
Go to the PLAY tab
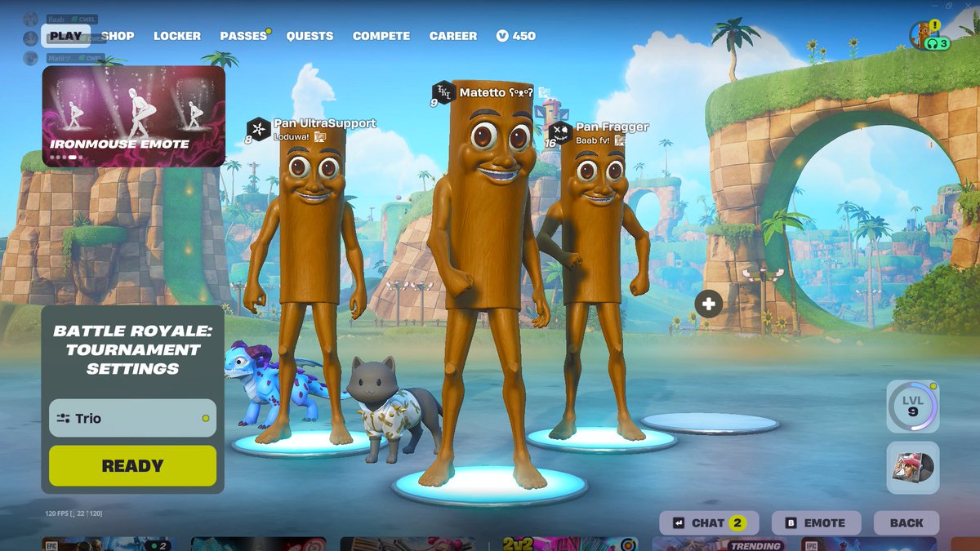pos(65,36)
